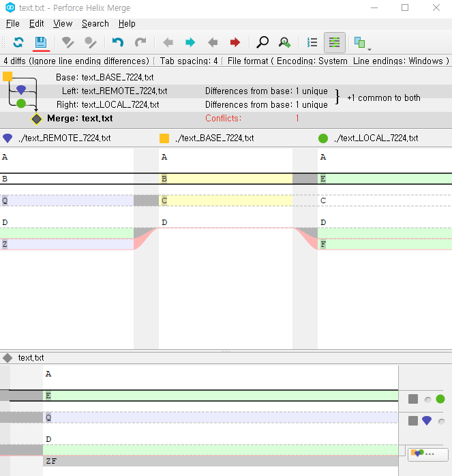Click '+1 common to both' text
This screenshot has width=452, height=476.
(x=384, y=98)
